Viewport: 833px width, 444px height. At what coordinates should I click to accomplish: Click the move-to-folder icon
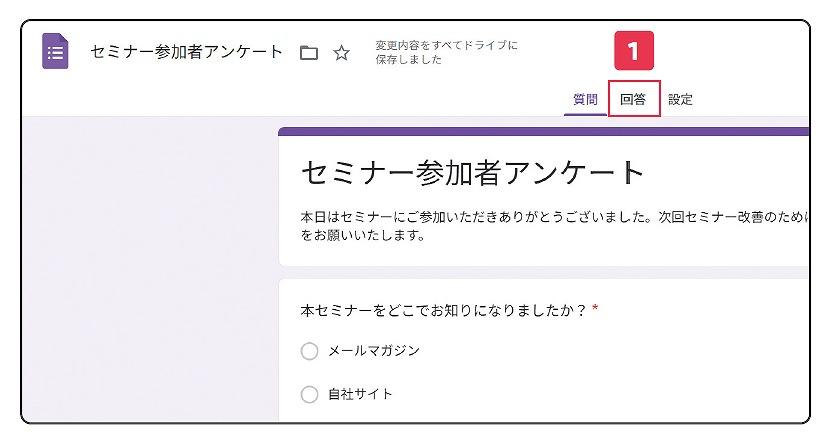click(x=309, y=53)
